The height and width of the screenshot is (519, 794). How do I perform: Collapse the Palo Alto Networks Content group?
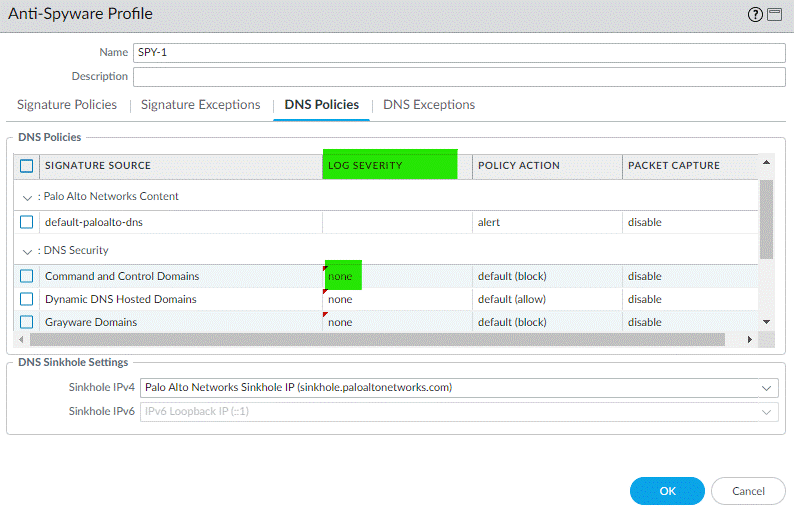[x=27, y=197]
